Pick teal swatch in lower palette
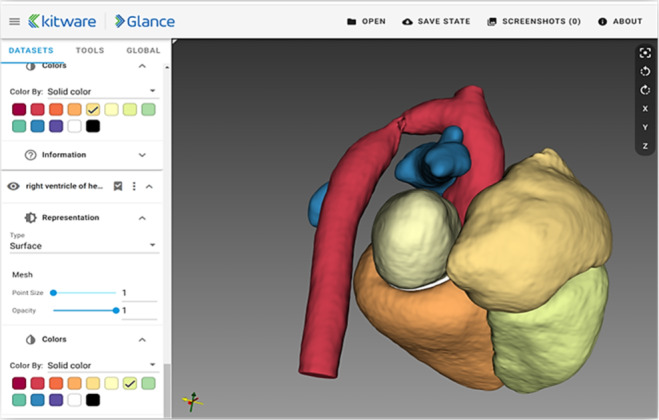The image size is (659, 420). tap(19, 399)
